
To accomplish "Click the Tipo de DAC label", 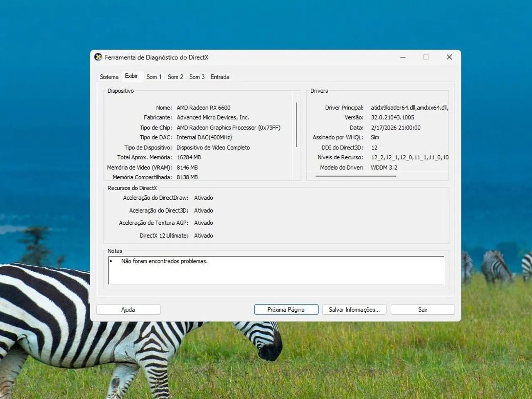I will [156, 138].
